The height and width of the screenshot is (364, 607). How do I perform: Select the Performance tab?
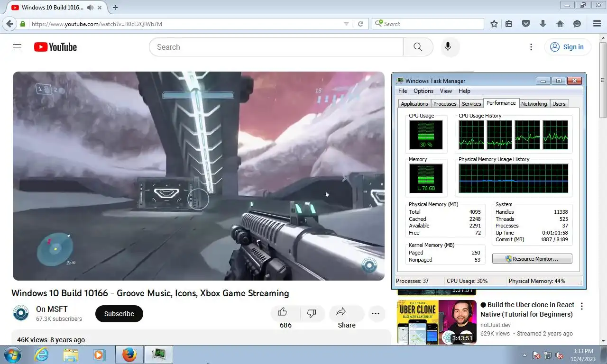click(x=501, y=103)
